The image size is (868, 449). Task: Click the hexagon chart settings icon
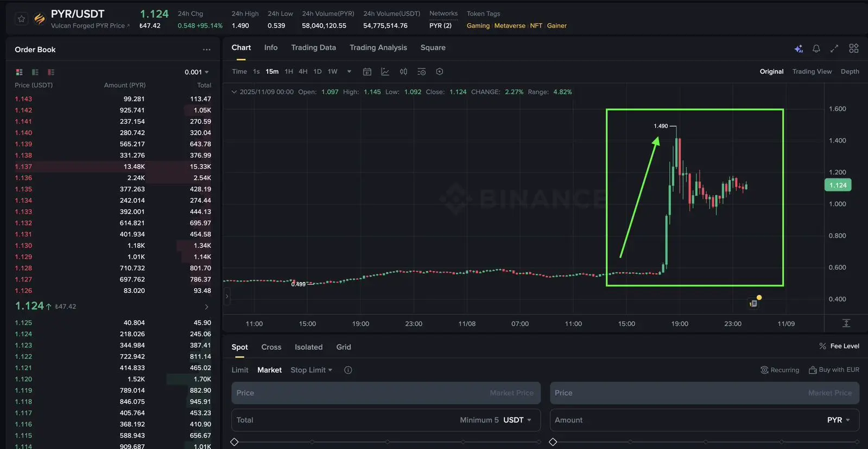coord(440,72)
